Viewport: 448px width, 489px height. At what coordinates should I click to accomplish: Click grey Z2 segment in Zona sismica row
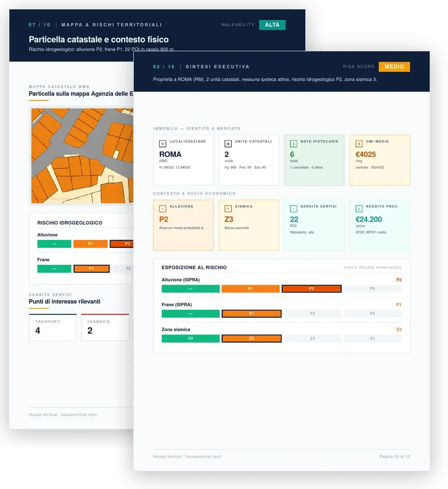pyautogui.click(x=312, y=338)
